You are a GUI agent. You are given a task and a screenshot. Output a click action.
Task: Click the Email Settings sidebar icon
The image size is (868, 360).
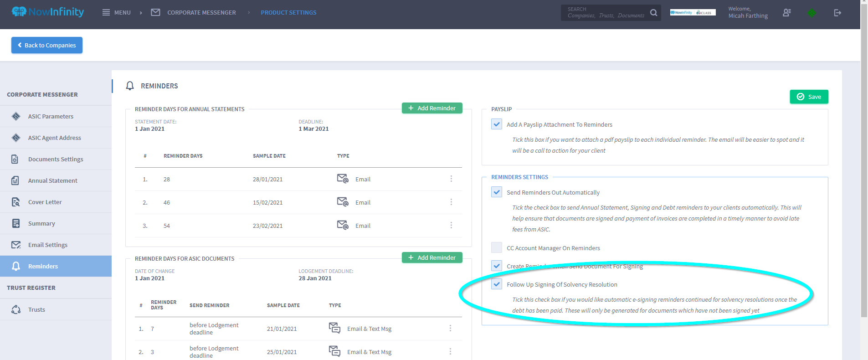pyautogui.click(x=16, y=245)
